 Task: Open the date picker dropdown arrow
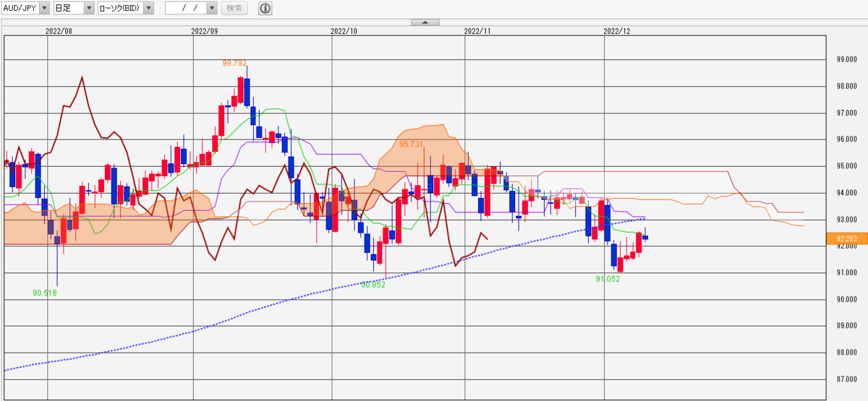point(211,9)
